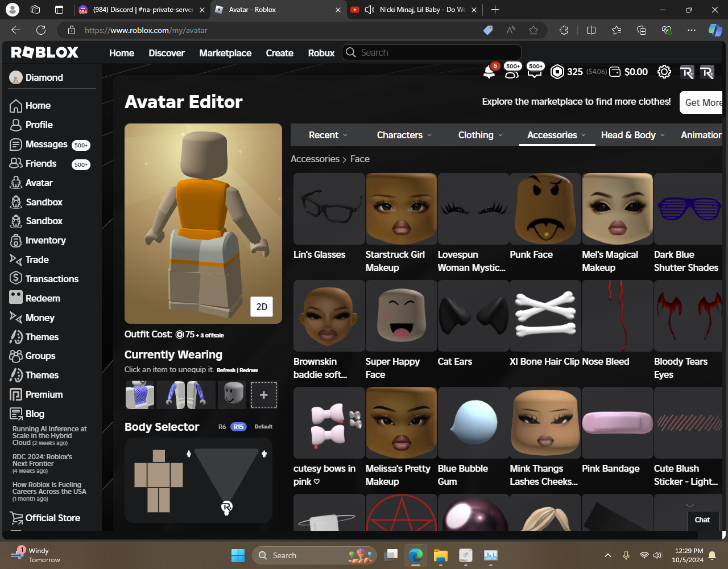Click the browser refresh button
Screen dimensions: 728x569
click(41, 30)
